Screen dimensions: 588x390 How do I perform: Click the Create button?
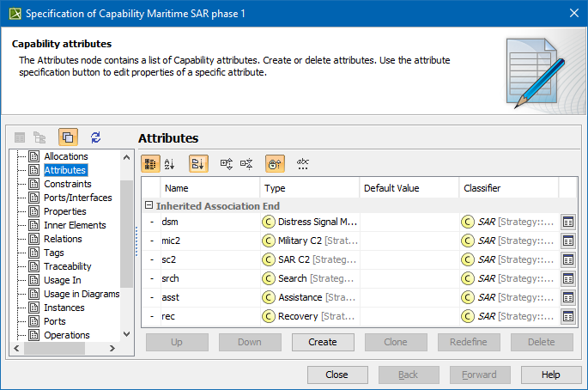point(322,342)
